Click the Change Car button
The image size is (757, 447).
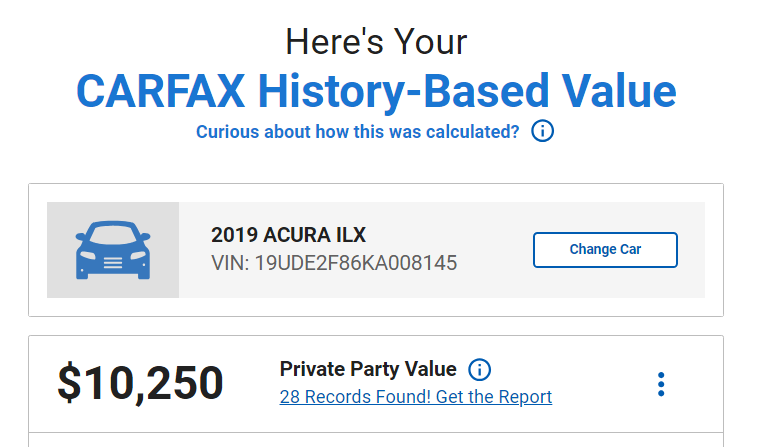pyautogui.click(x=605, y=250)
